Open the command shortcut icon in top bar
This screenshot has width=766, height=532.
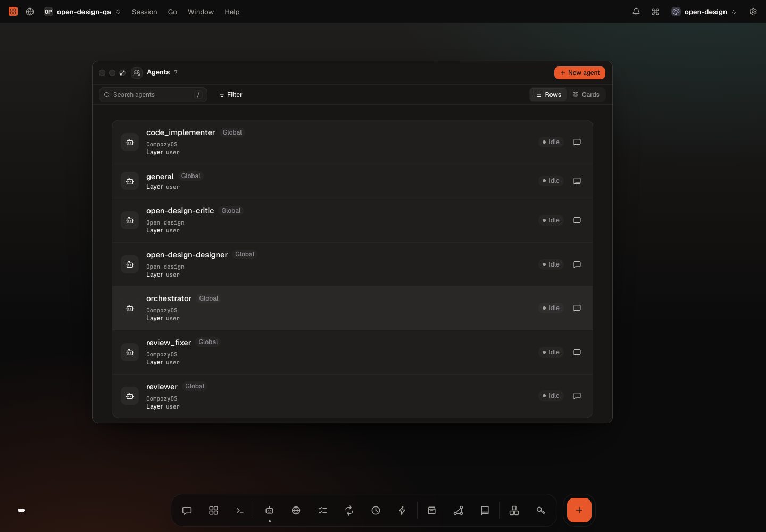pos(655,12)
